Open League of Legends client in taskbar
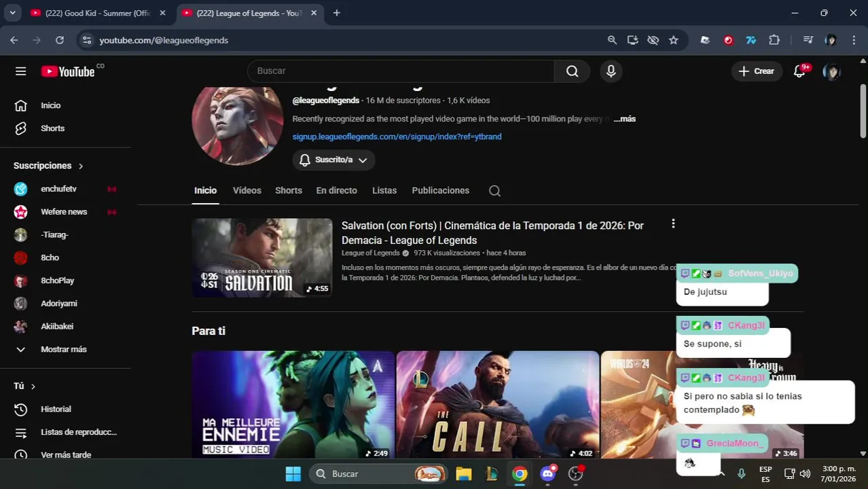 point(492,473)
